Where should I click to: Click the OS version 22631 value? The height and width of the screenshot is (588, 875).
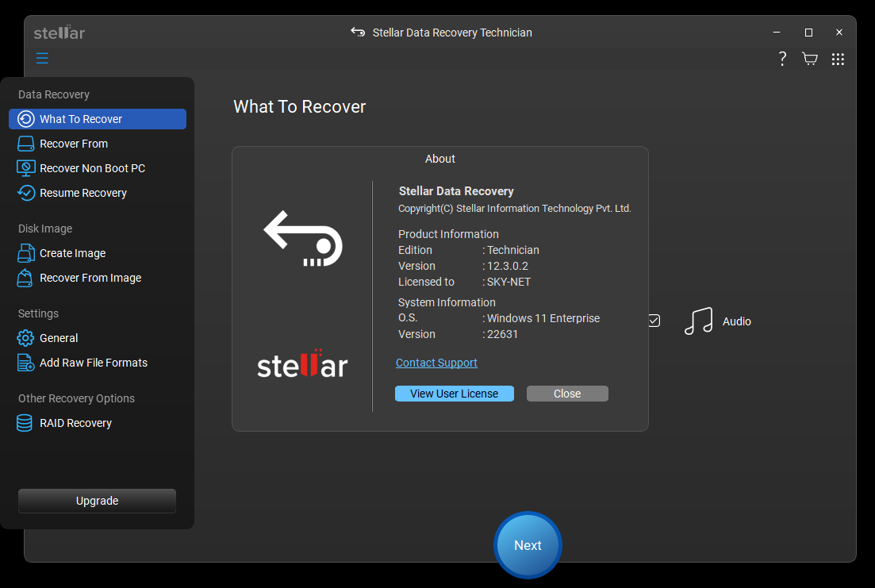pos(502,334)
